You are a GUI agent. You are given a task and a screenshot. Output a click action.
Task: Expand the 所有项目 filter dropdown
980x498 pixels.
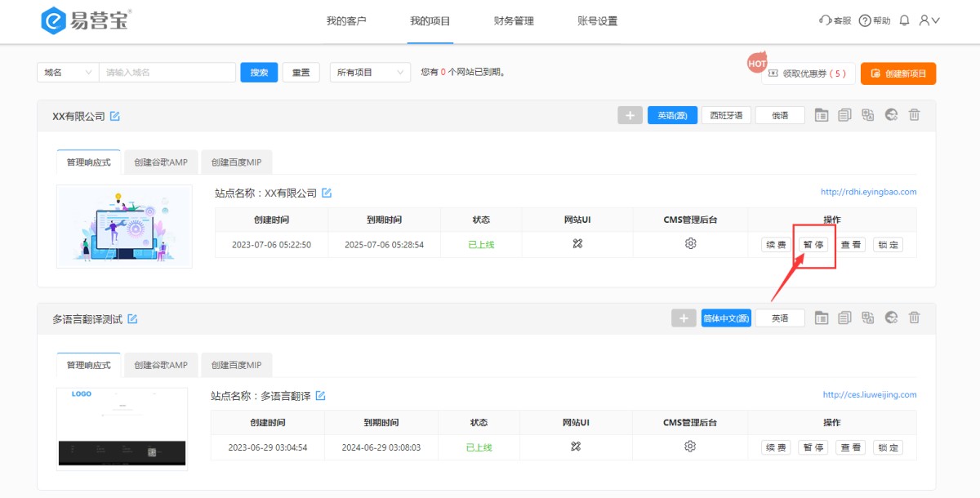click(370, 73)
